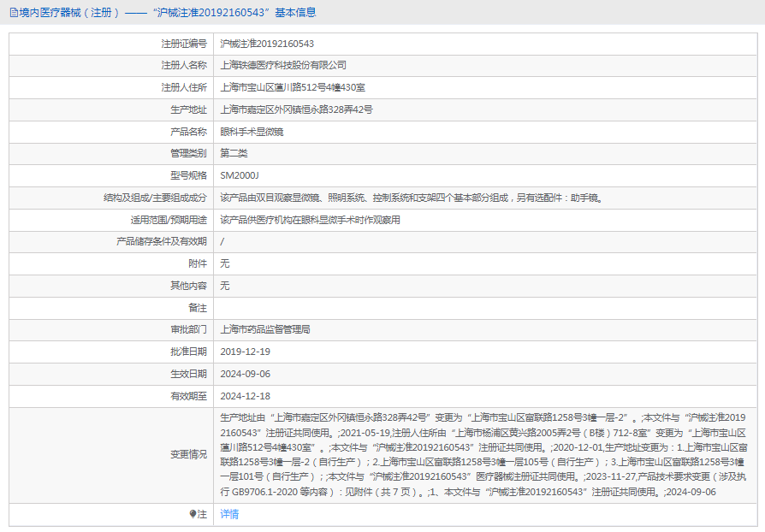This screenshot has width=765, height=532.
Task: Select model specification SM2000J
Action: (x=240, y=175)
